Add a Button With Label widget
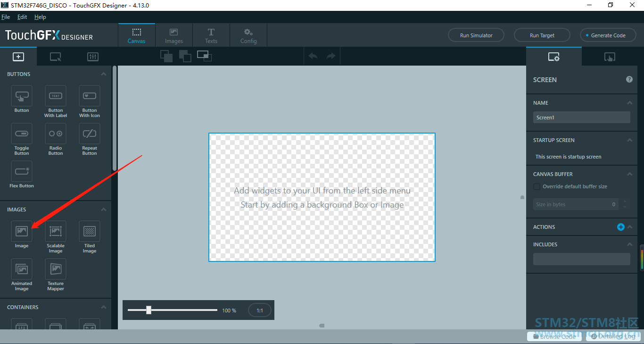This screenshot has width=644, height=344. pos(56,96)
